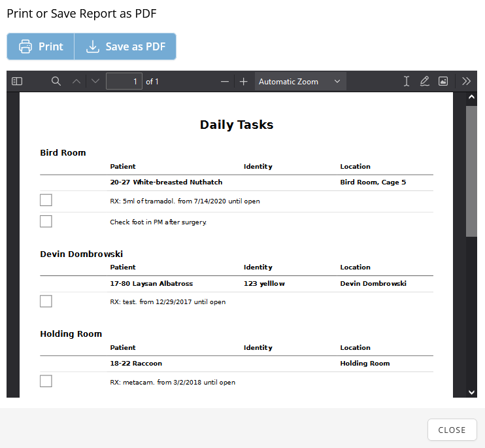The width and height of the screenshot is (485, 448).
Task: Click Save as PDF button
Action: [x=125, y=46]
